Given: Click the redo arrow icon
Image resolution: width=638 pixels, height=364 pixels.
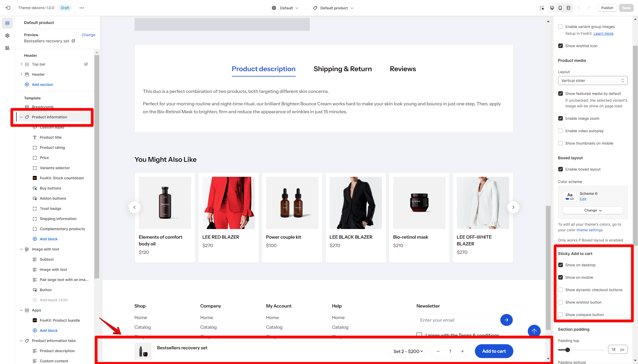Looking at the screenshot, I should click(589, 8).
